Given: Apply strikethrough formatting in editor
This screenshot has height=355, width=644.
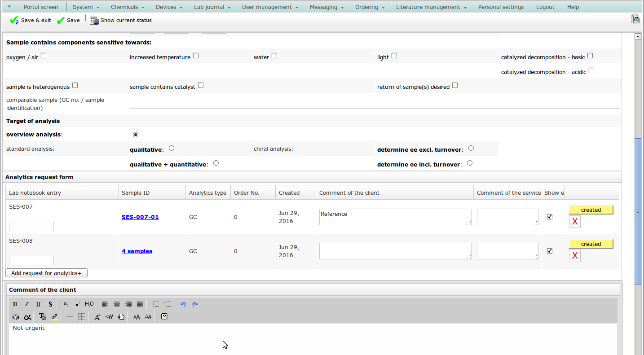Looking at the screenshot, I should [50, 304].
